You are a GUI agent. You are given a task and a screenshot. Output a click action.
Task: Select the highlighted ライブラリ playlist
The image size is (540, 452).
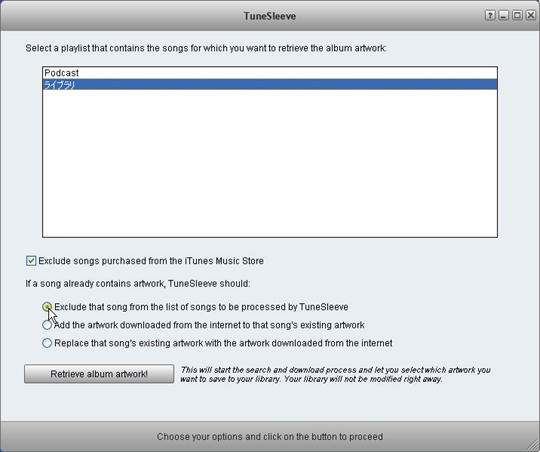click(270, 85)
